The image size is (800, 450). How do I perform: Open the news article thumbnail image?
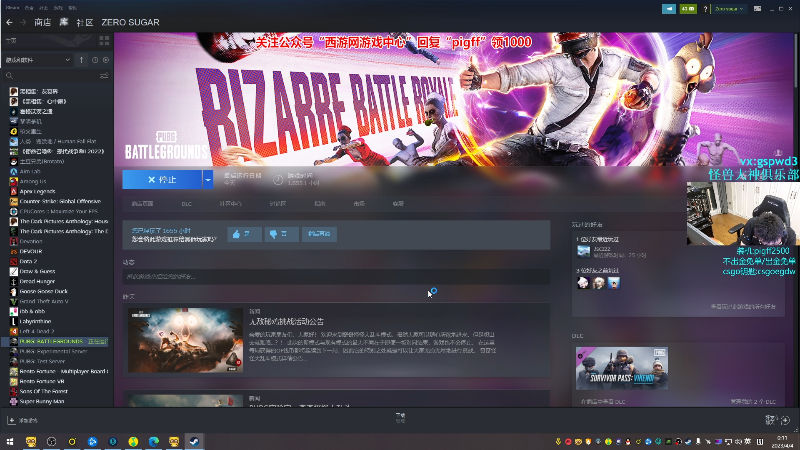186,340
